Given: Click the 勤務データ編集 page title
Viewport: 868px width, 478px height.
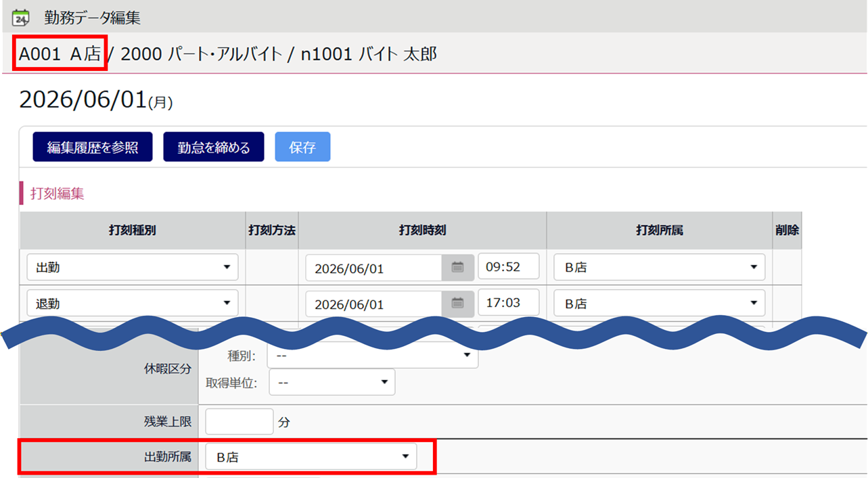Looking at the screenshot, I should (93, 18).
